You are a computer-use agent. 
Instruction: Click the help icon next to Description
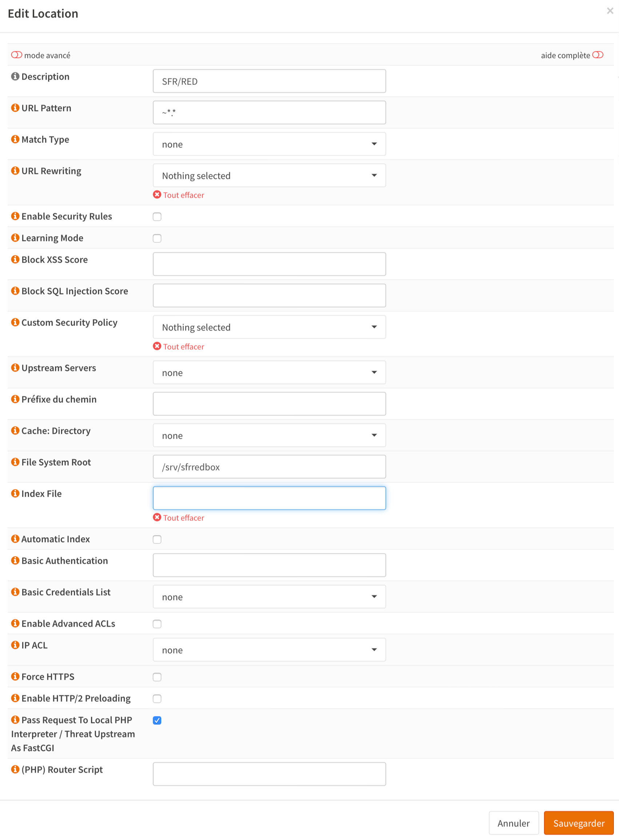15,76
